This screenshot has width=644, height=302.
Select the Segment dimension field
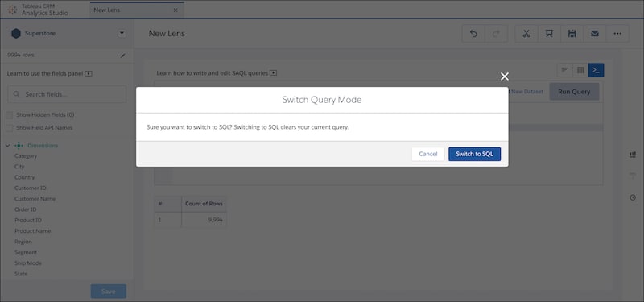(26, 252)
